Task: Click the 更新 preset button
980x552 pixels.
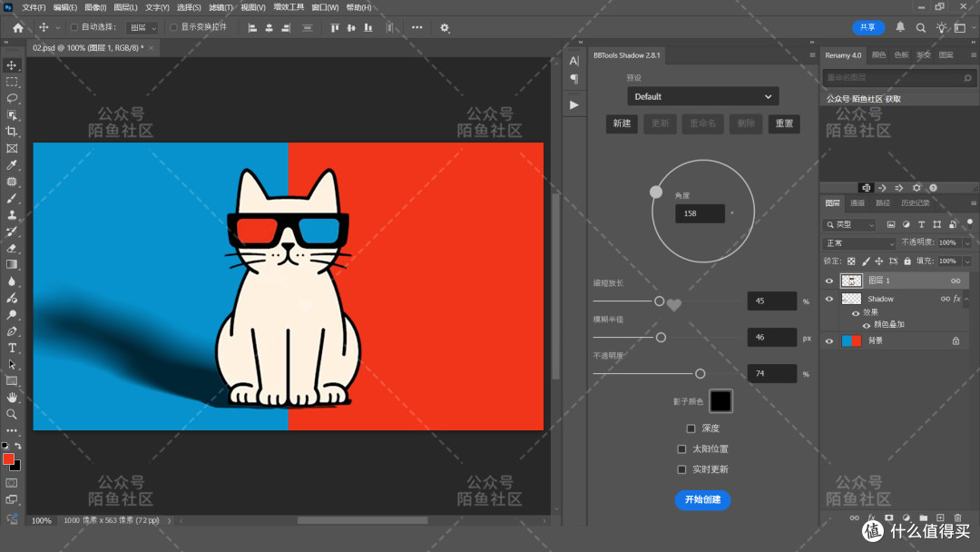Action: pos(660,123)
